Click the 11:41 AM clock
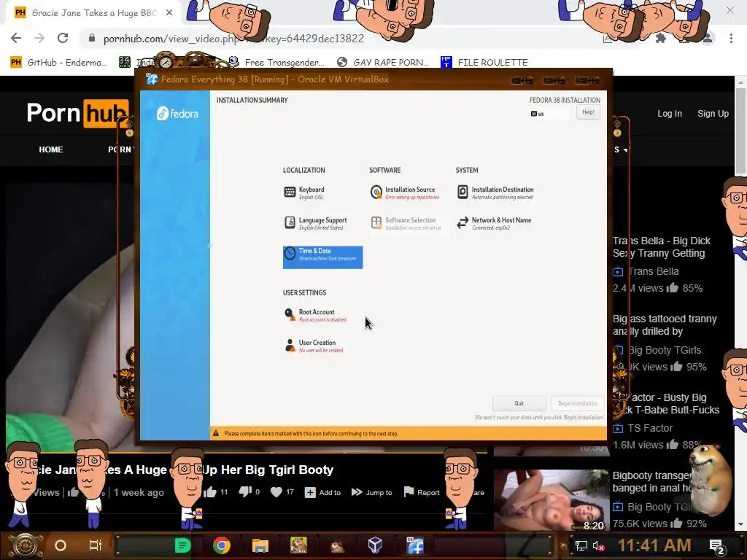Viewport: 747px width, 560px height. [x=654, y=545]
